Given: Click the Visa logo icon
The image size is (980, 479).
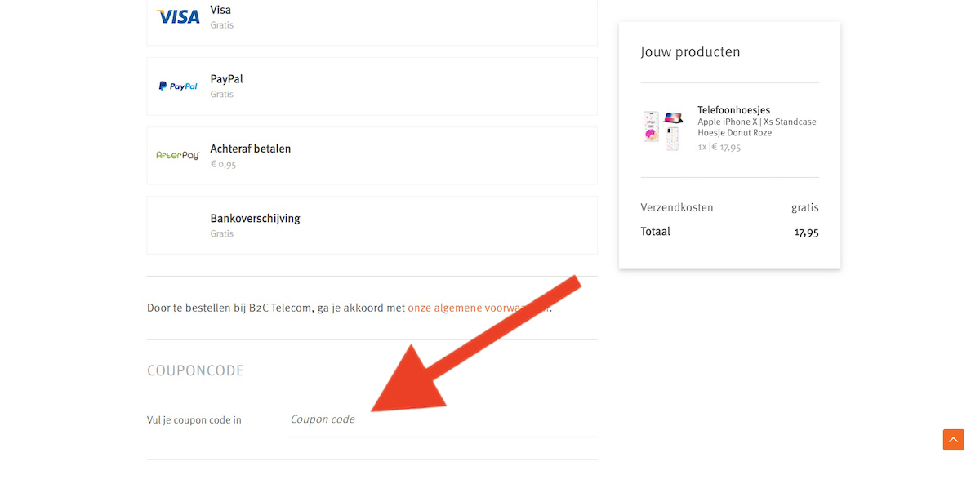Looking at the screenshot, I should [178, 16].
